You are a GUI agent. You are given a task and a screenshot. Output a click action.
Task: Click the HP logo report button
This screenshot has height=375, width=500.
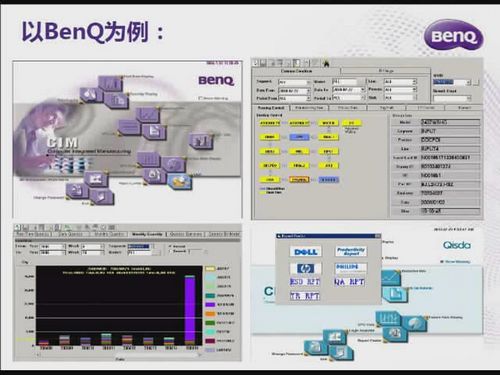pyautogui.click(x=305, y=268)
